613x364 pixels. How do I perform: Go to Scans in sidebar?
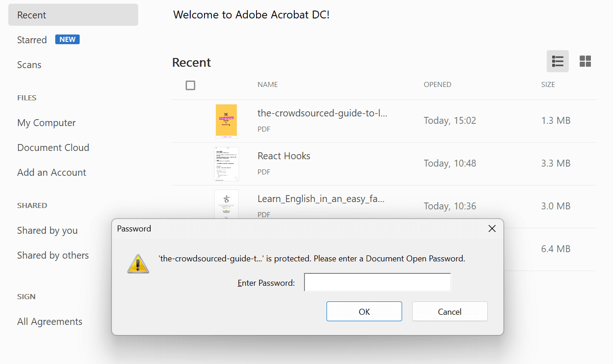point(29,65)
